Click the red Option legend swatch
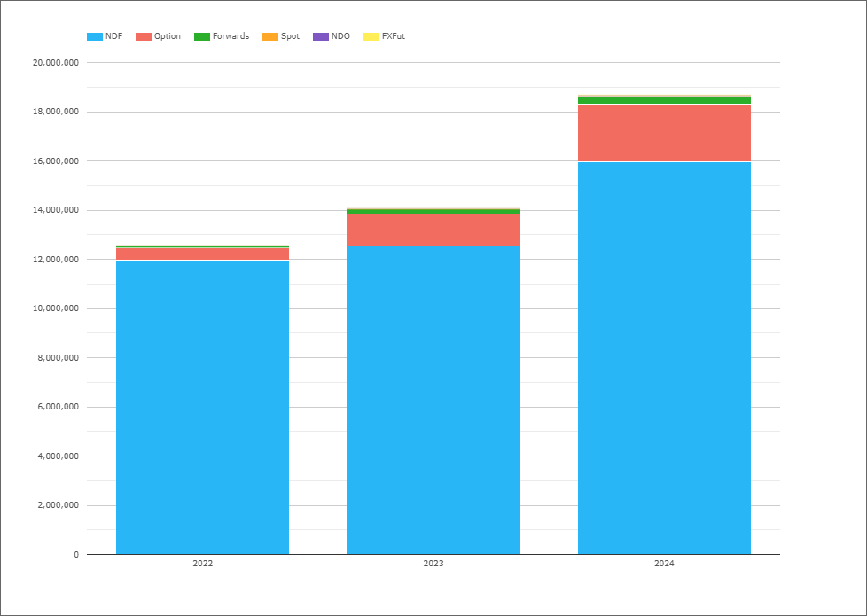The height and width of the screenshot is (616, 867). 144,36
